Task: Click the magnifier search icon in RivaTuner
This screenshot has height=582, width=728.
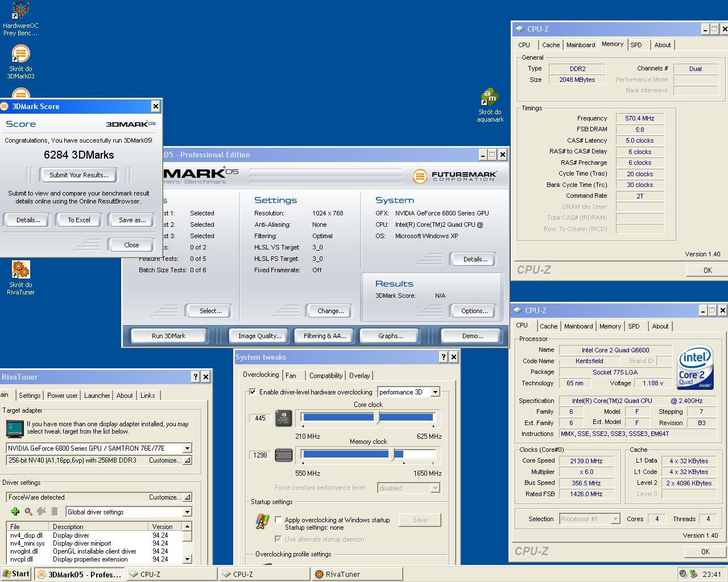Action: 28,512
